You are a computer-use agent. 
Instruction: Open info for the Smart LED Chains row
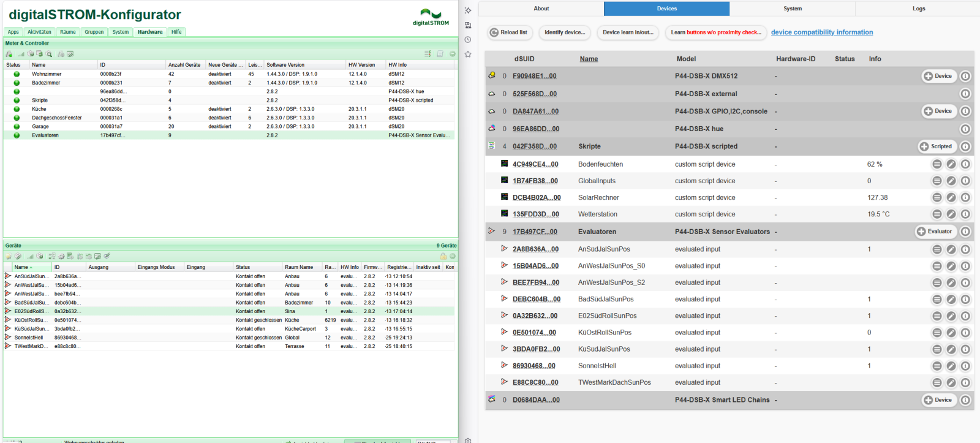click(x=965, y=400)
